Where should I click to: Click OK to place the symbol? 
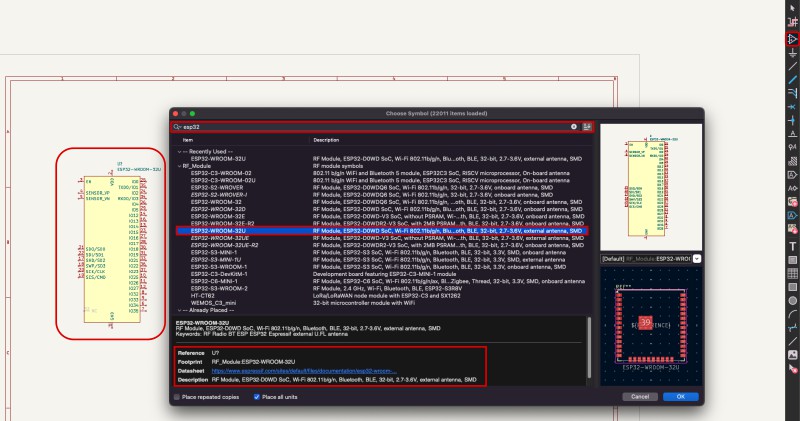681,397
